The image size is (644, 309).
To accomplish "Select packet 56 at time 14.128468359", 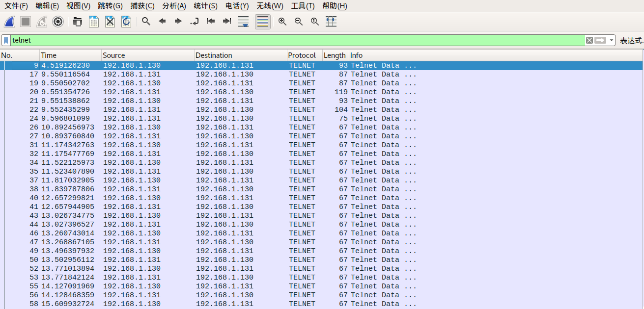I will (322, 295).
